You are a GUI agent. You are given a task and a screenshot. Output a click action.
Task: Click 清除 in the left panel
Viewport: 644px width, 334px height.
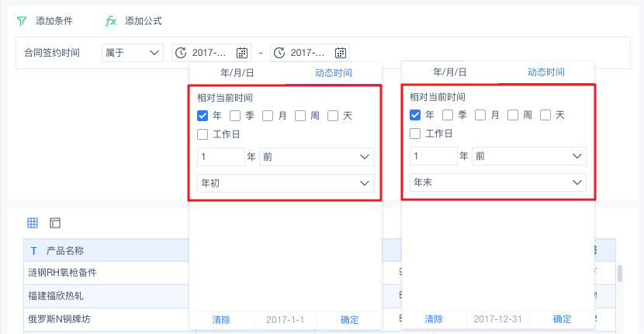[221, 319]
